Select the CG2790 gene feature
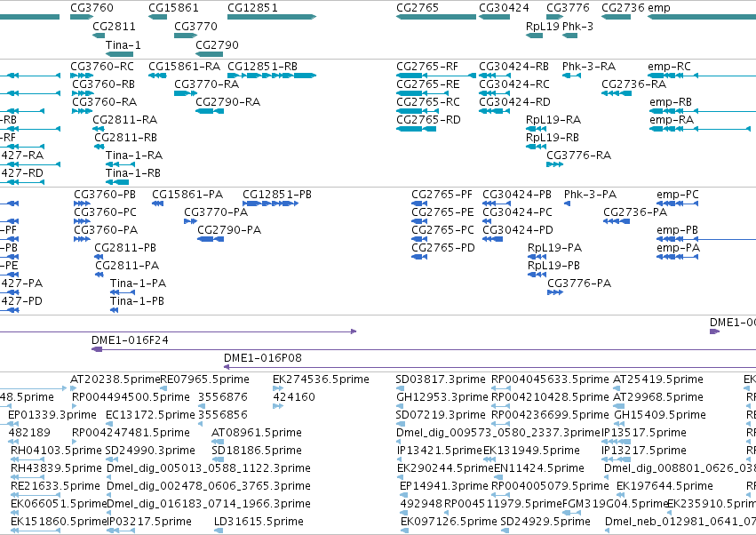The width and height of the screenshot is (756, 535). click(210, 54)
